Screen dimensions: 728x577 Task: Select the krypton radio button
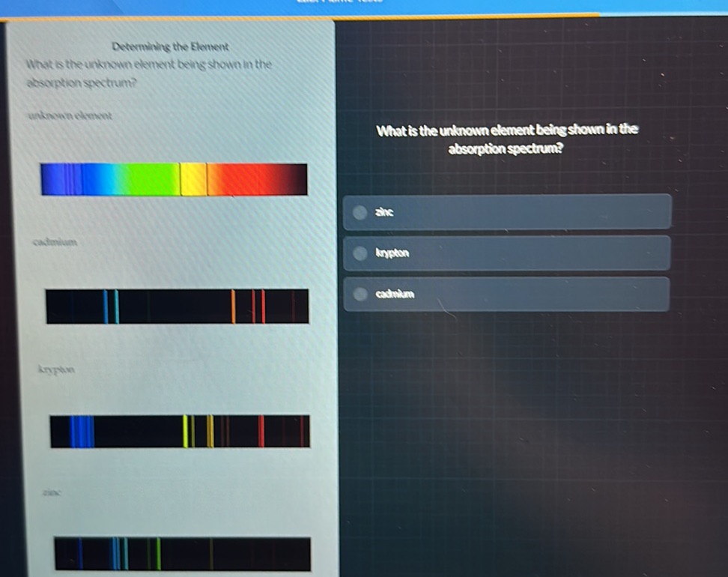pyautogui.click(x=360, y=253)
